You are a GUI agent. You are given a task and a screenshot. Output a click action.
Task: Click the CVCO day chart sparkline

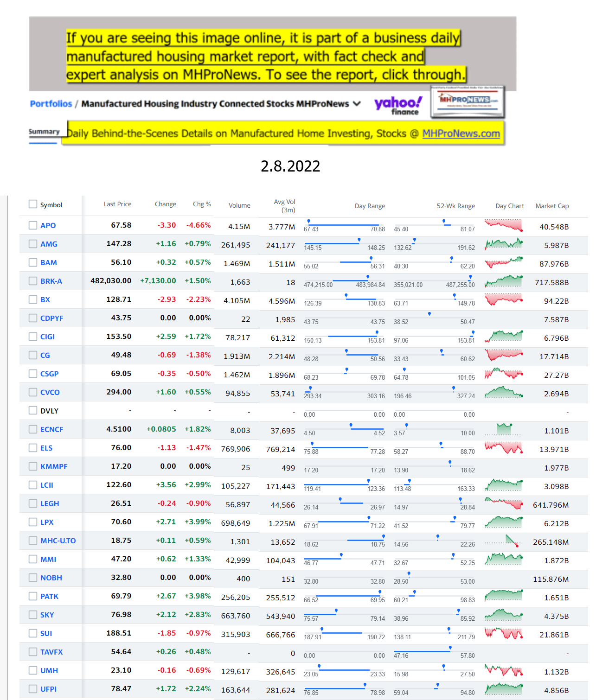click(x=504, y=392)
